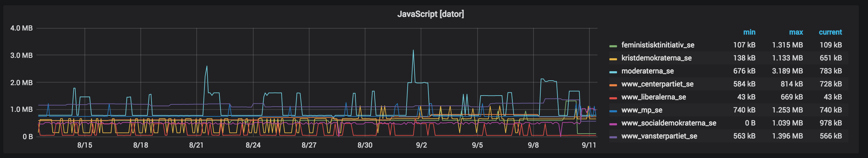Image resolution: width=868 pixels, height=158 pixels.
Task: Open color picker for www_centerpartiet_se orange swatch
Action: click(613, 85)
